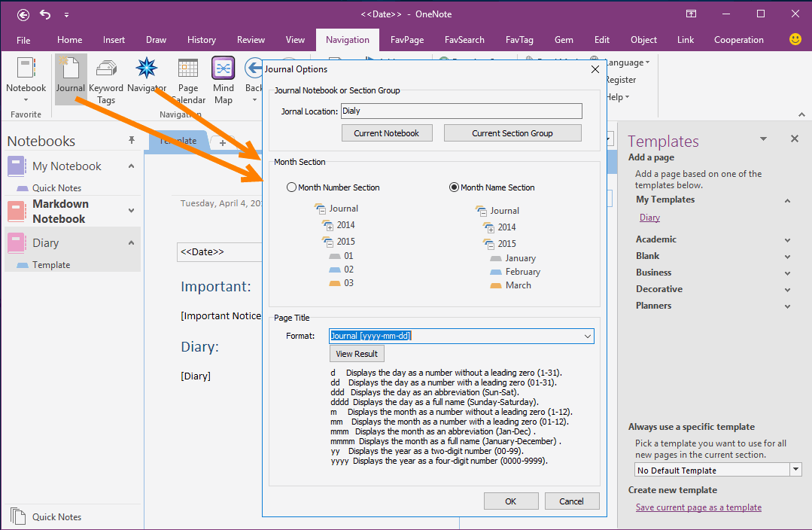Image resolution: width=812 pixels, height=530 pixels.
Task: Open Template section under Diary
Action: 50,265
